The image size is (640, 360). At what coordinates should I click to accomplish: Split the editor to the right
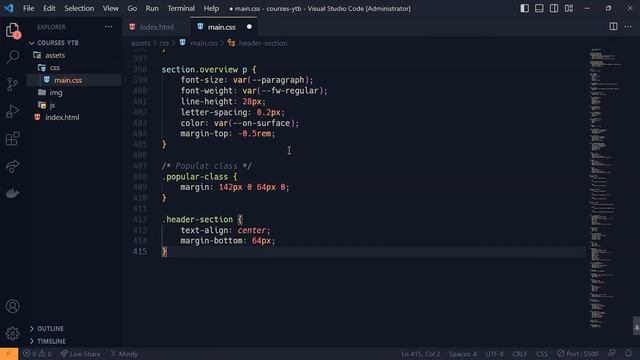613,27
